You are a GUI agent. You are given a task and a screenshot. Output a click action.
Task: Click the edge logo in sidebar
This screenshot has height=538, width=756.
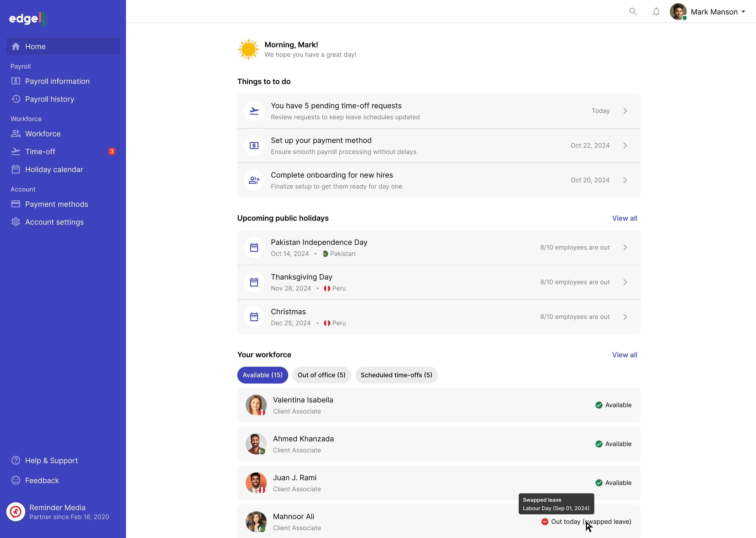28,19
